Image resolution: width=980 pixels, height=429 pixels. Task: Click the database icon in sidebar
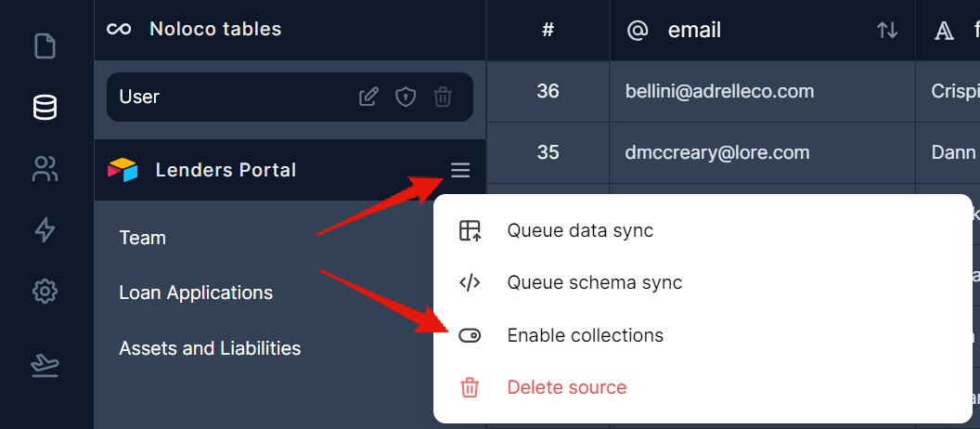45,108
